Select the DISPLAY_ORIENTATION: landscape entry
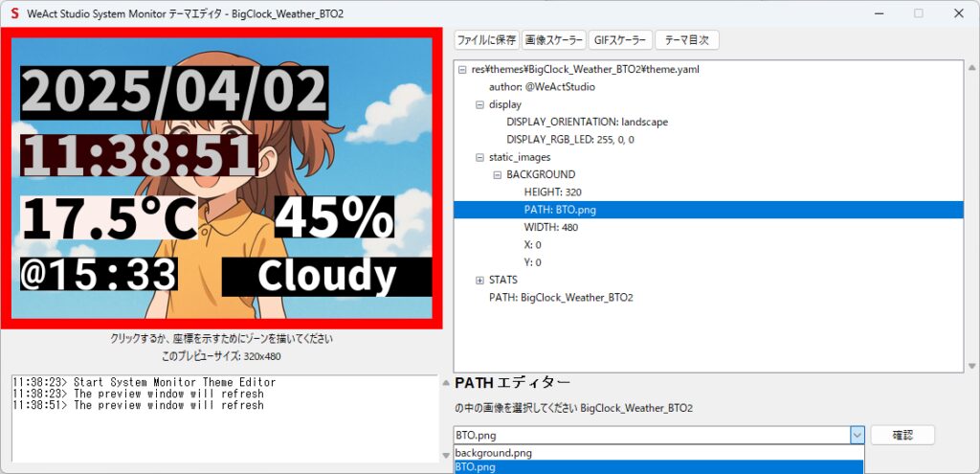 point(587,123)
